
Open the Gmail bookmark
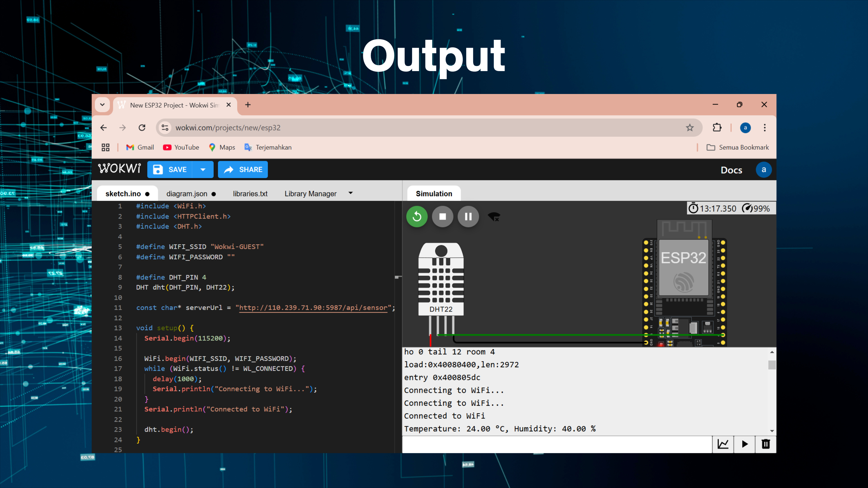pos(140,147)
